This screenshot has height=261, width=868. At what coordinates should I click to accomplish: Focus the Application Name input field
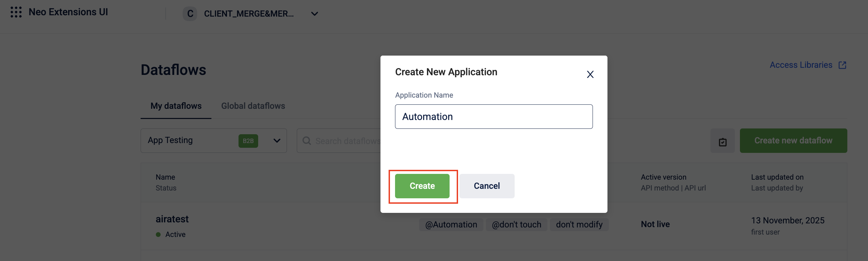click(x=494, y=117)
